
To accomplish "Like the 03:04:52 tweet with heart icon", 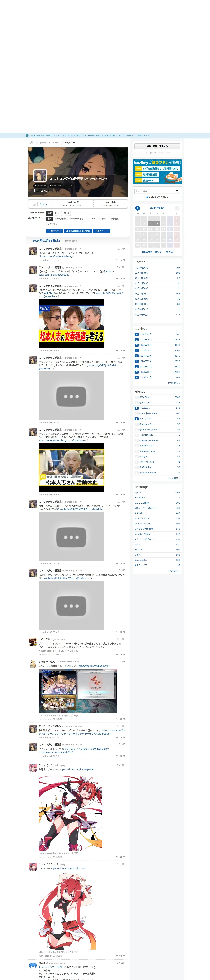I will 124,495.
